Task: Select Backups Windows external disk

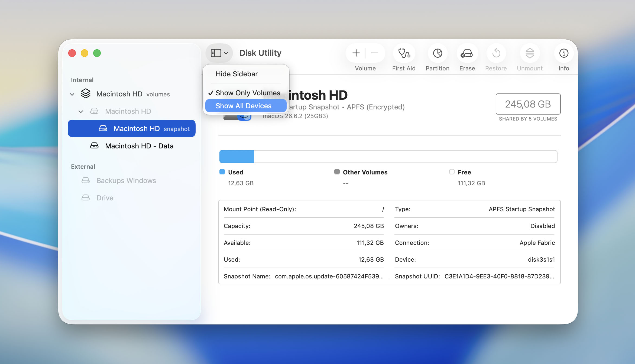Action: [132, 180]
